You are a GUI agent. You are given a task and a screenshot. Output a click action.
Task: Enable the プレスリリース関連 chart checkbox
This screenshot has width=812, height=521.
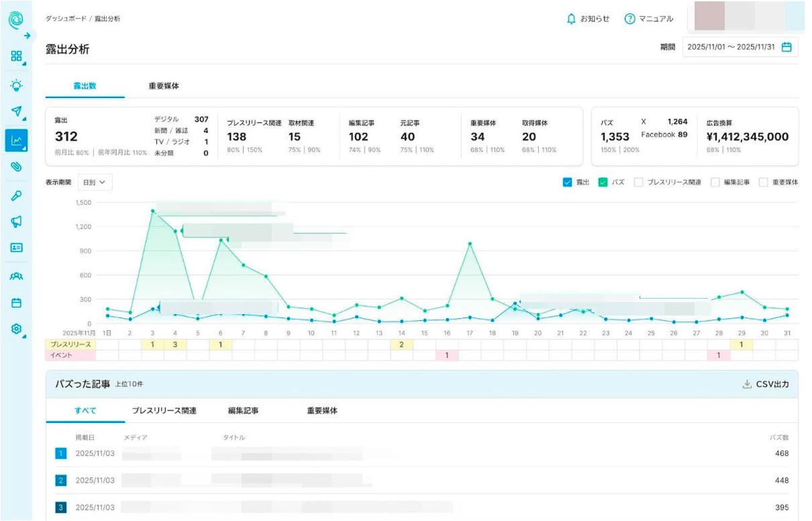click(x=638, y=182)
